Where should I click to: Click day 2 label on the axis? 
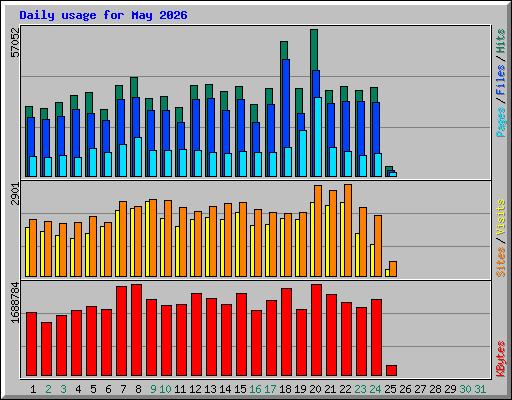coord(48,389)
